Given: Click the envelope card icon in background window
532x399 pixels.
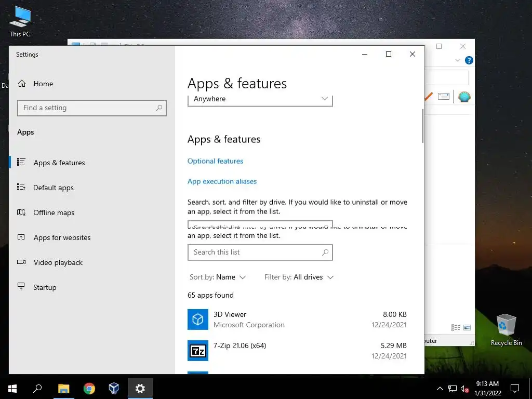Looking at the screenshot, I should [x=444, y=97].
